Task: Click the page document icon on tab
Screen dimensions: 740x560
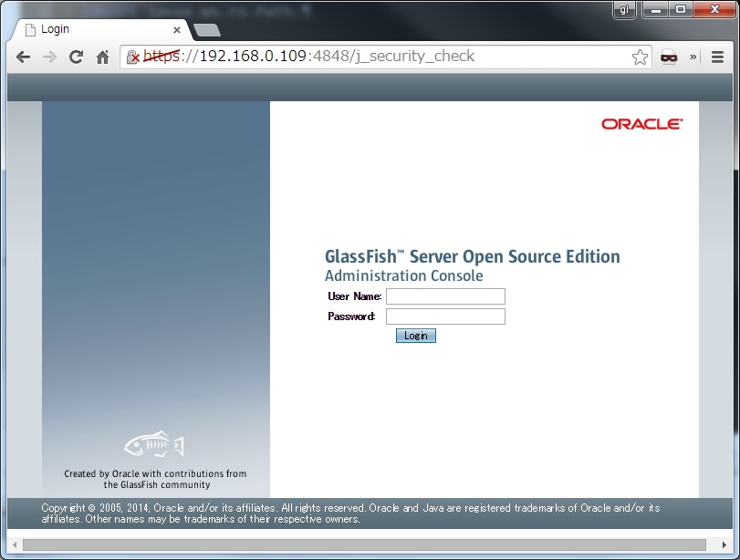Action: (x=30, y=30)
